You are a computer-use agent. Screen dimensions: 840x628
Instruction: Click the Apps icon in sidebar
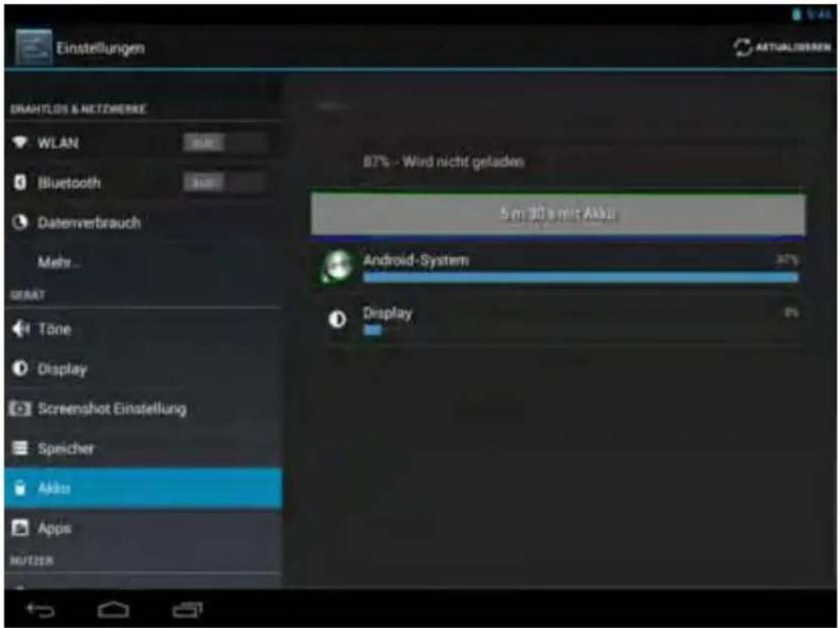point(20,528)
